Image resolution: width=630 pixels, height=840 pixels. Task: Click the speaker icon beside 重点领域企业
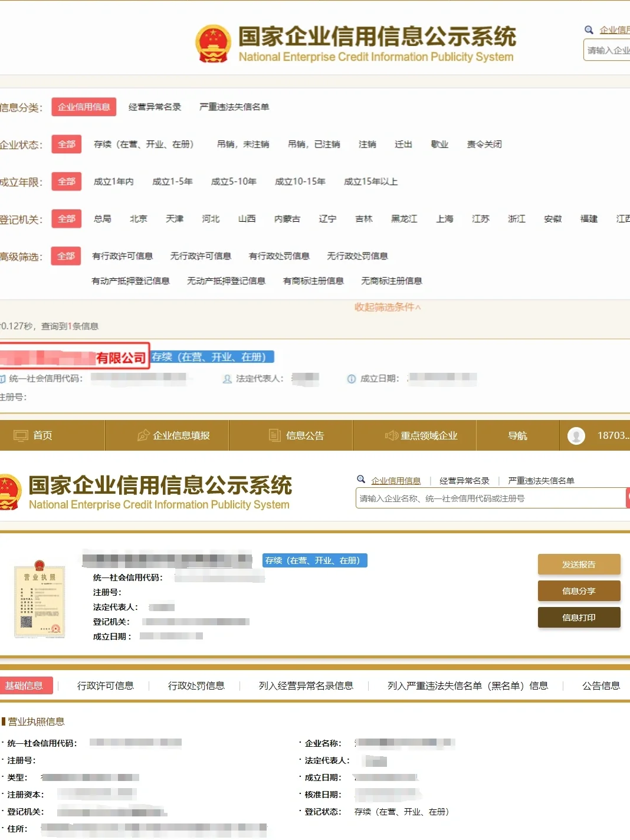click(x=391, y=435)
